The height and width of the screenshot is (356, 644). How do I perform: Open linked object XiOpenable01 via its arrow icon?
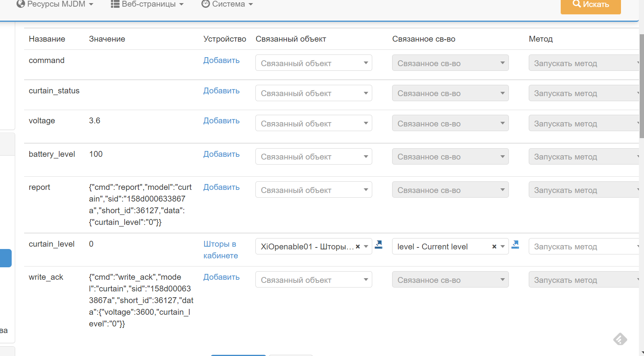coord(378,245)
